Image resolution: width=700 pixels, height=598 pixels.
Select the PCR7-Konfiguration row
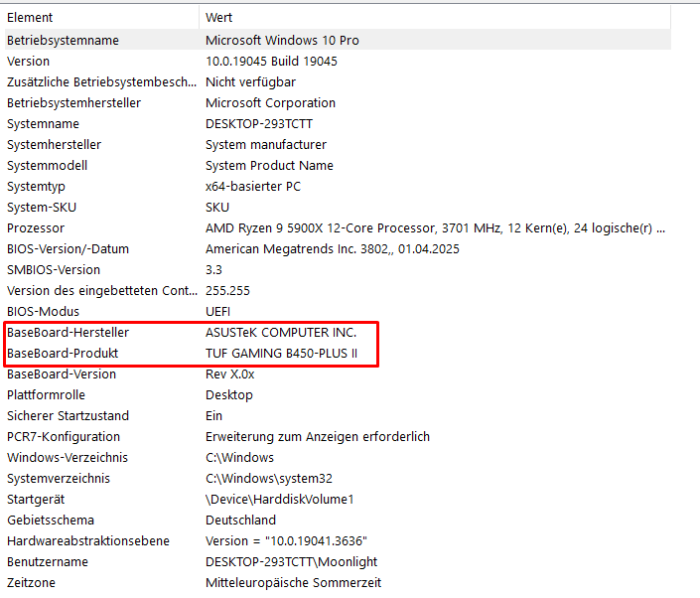tap(64, 437)
